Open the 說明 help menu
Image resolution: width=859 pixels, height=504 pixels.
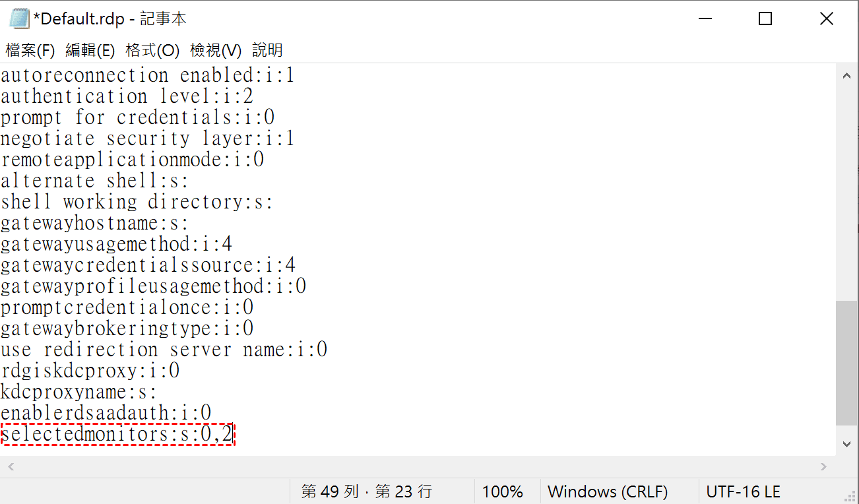point(267,50)
